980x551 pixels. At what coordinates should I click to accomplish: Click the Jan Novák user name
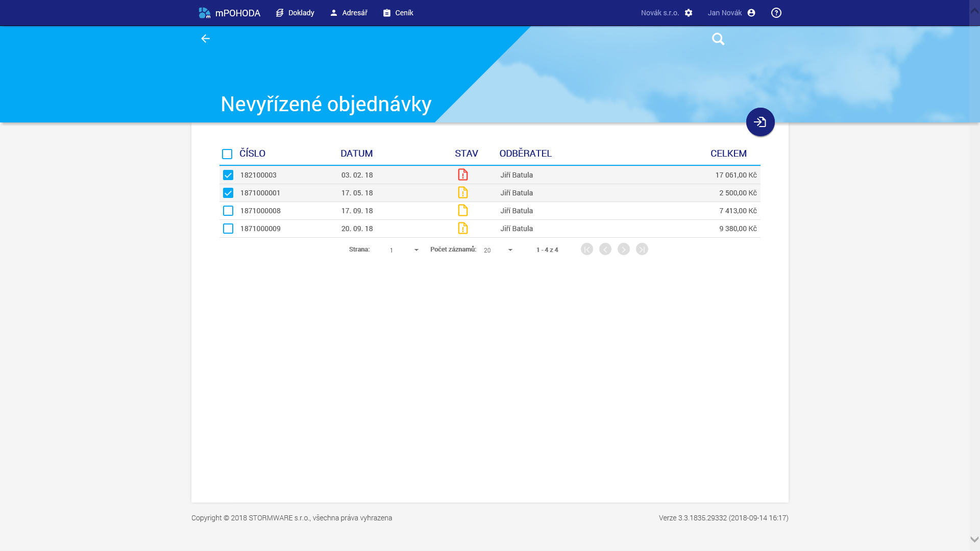coord(725,13)
